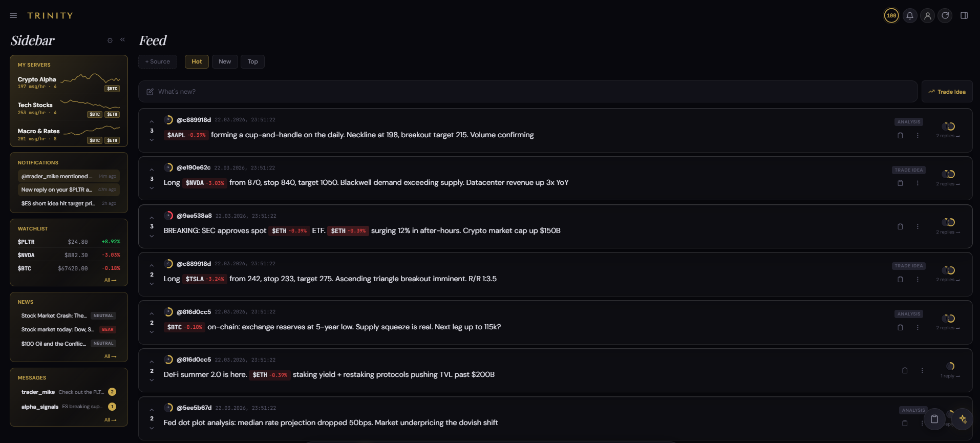The image size is (980, 443).
Task: Expand the full Watchlist via All arrow
Action: pos(110,280)
